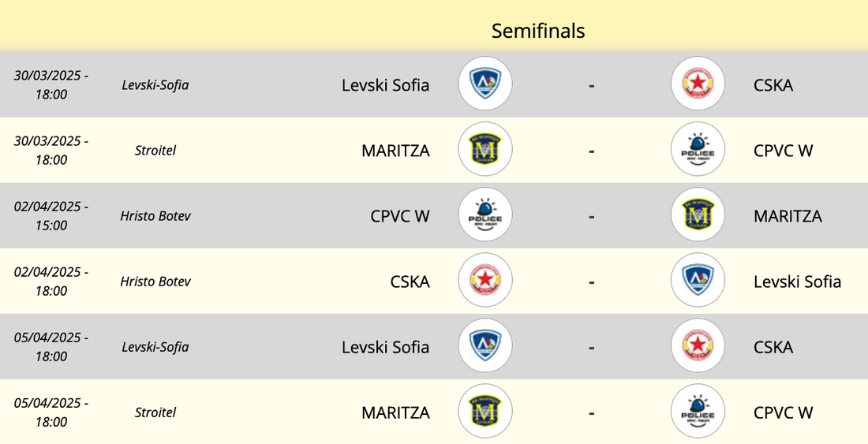Open CPVC W team name in 02/04 15:00 match
This screenshot has height=444, width=868.
tap(399, 216)
